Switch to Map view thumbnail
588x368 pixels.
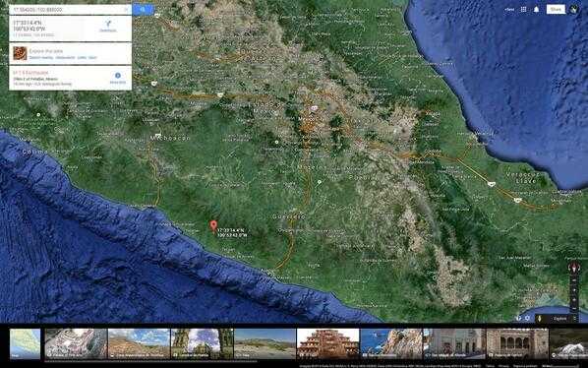[26, 344]
